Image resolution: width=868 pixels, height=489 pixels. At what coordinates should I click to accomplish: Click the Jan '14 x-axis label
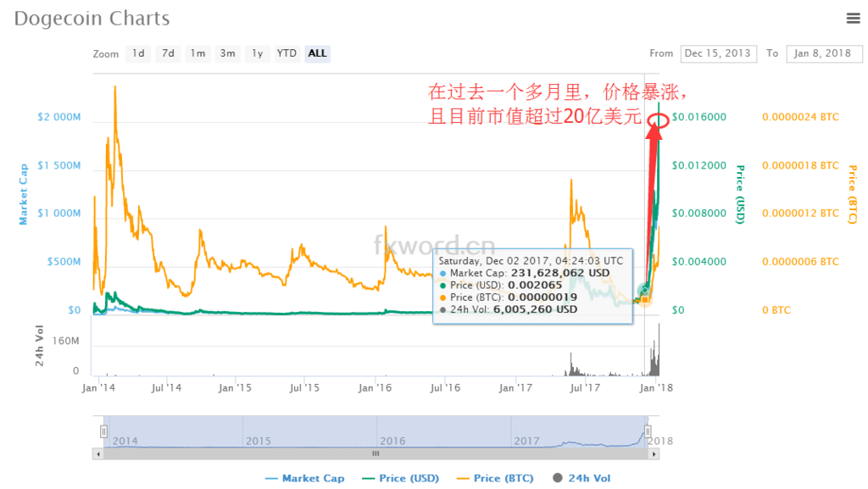(x=98, y=388)
